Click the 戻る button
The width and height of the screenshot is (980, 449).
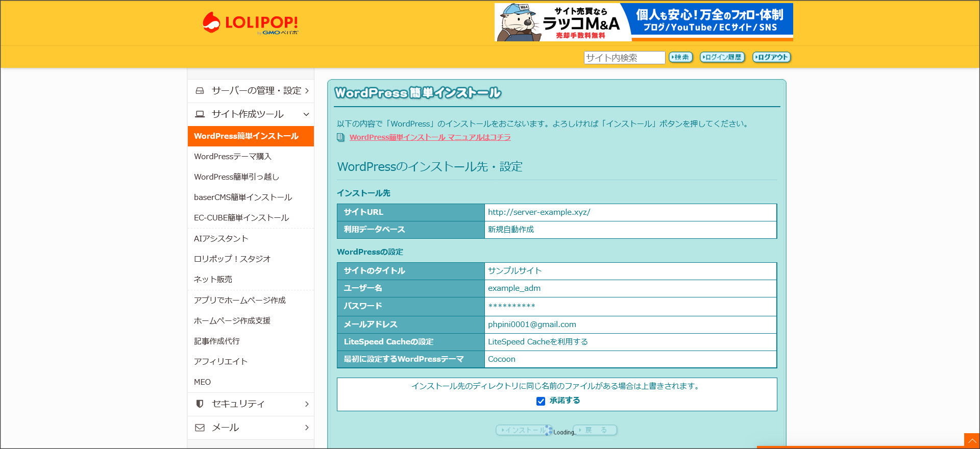pos(596,430)
